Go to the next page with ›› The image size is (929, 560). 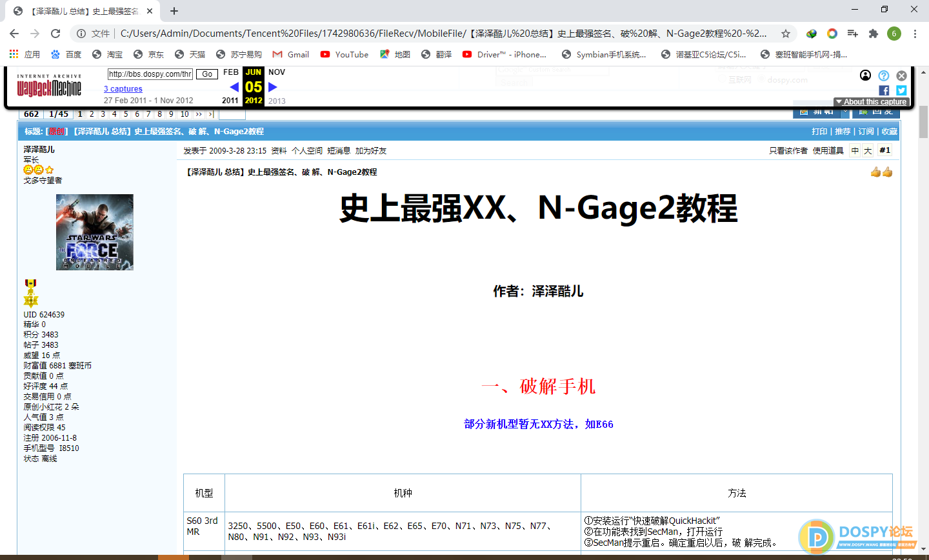click(x=199, y=114)
